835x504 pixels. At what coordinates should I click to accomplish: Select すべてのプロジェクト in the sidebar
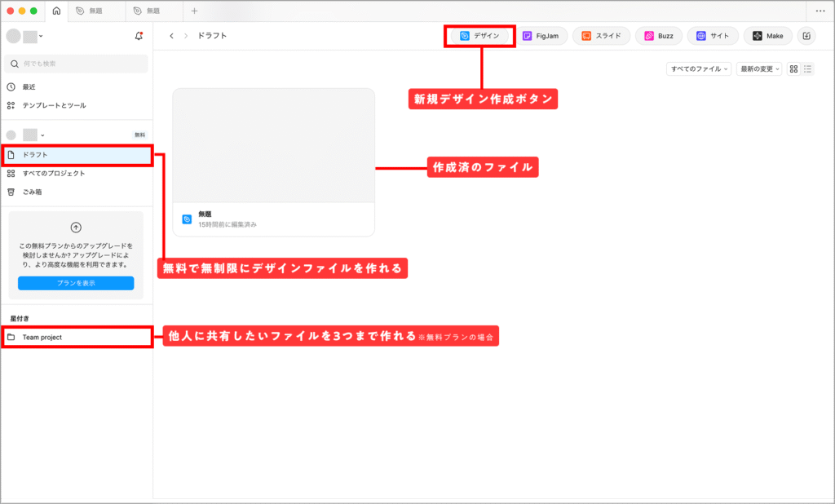[x=54, y=173]
